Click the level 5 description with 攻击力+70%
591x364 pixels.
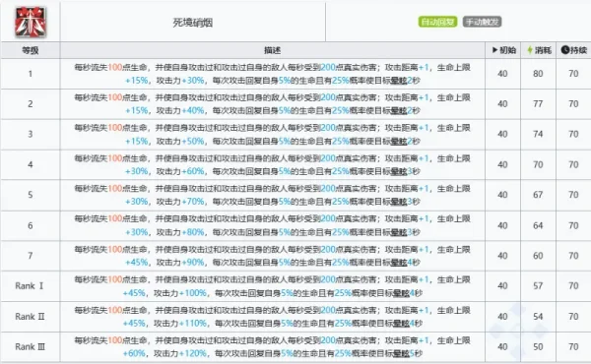point(272,195)
